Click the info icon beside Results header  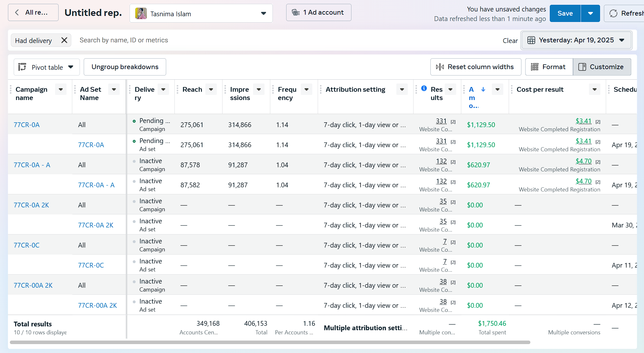(x=424, y=88)
